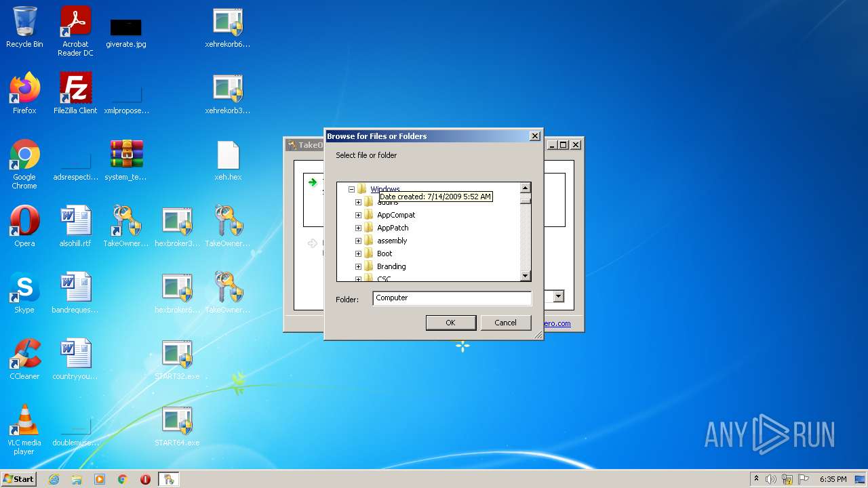Expand the AppCompat folder

[358, 215]
